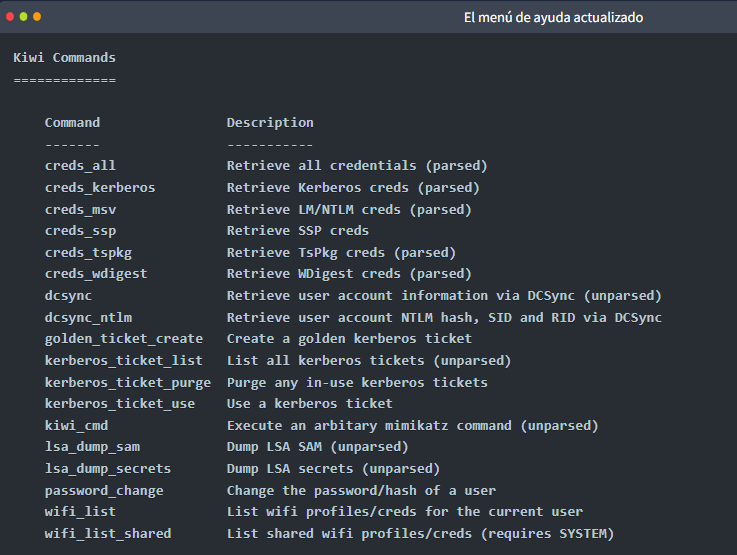Click the 'Command' column header

tap(72, 123)
